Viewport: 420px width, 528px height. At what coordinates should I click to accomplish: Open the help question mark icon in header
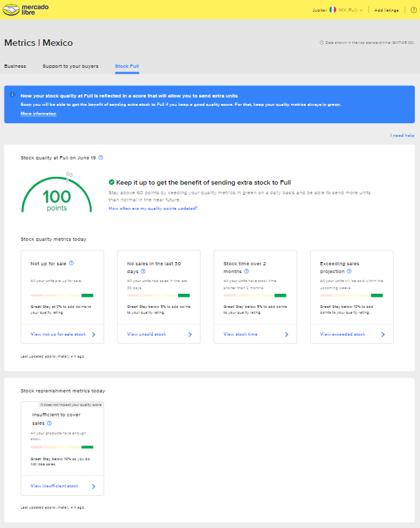414,10
